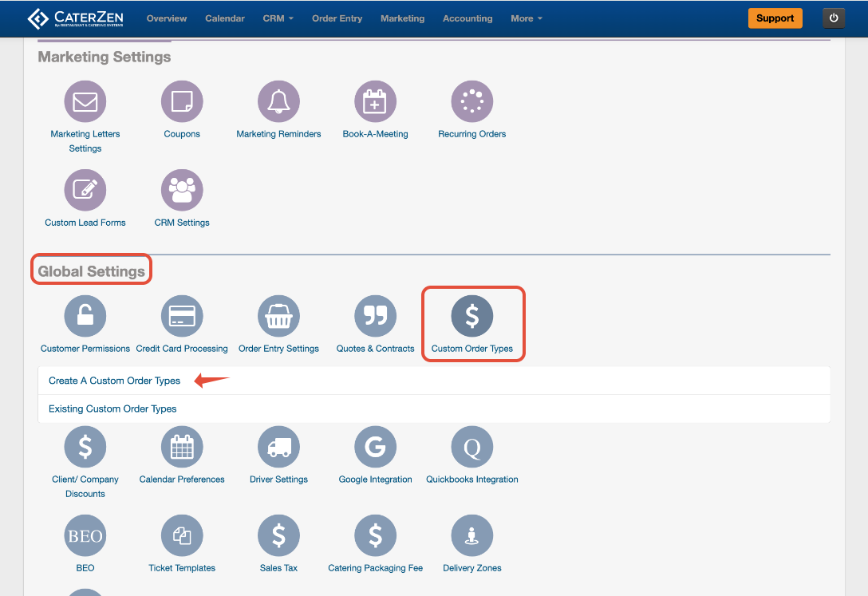Open Order Entry in the navbar
This screenshot has width=868, height=596.
337,18
